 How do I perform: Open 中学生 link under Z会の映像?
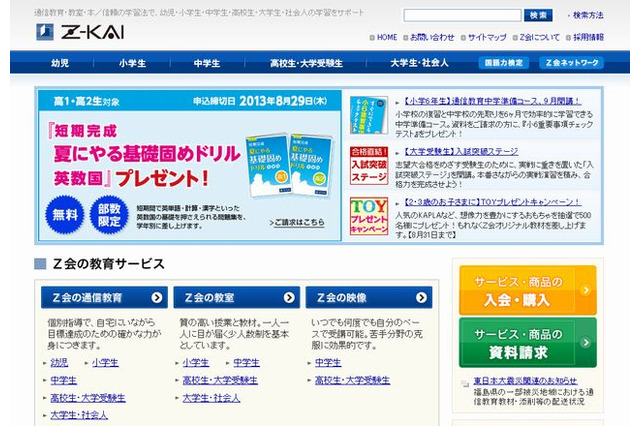328,363
